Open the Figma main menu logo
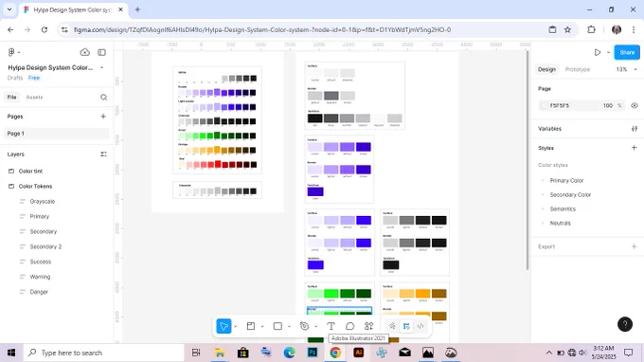This screenshot has height=362, width=644. click(x=11, y=52)
